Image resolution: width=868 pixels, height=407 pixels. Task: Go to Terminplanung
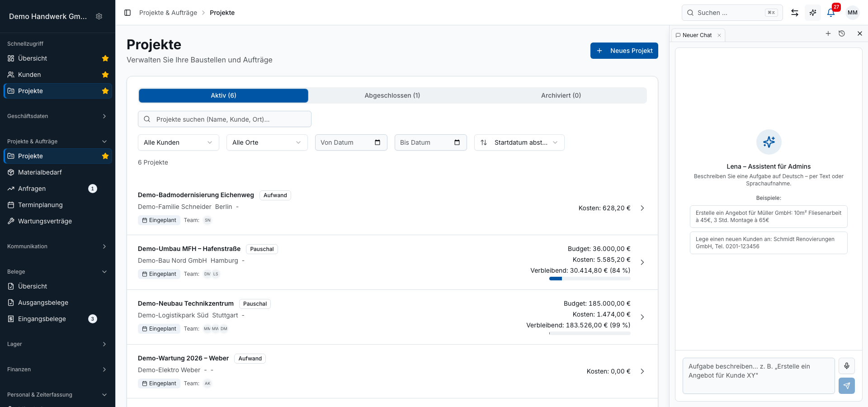point(58,205)
